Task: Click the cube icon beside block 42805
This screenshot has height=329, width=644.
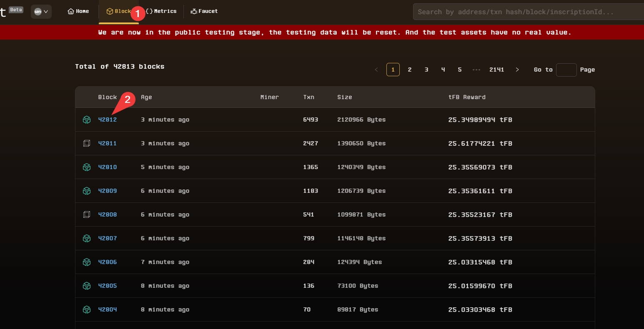Action: pyautogui.click(x=87, y=286)
